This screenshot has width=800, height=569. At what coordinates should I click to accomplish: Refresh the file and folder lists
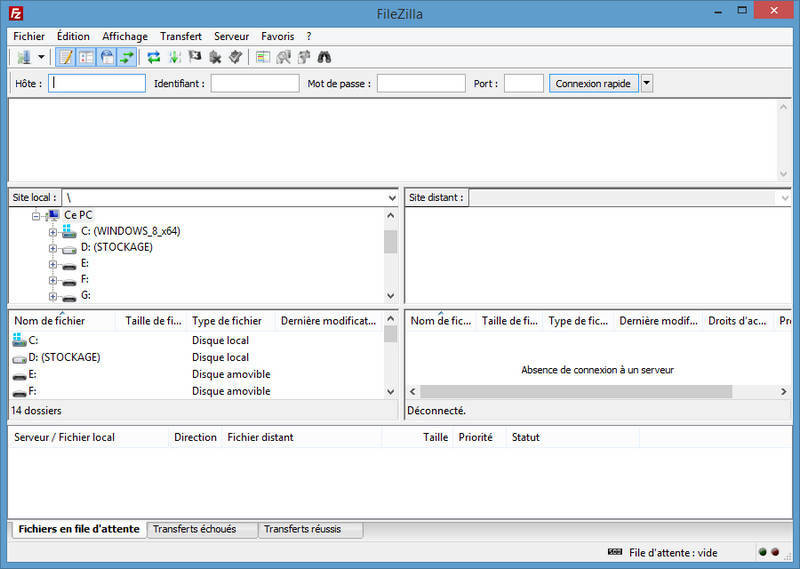coord(154,57)
